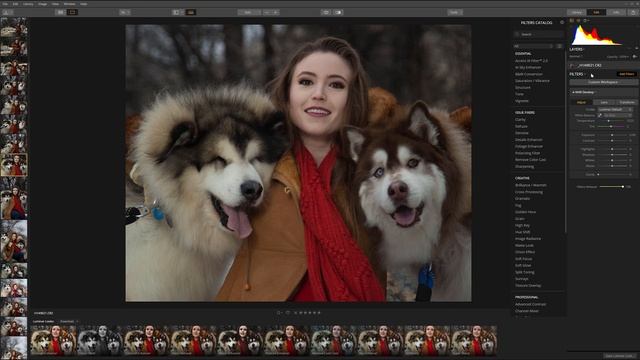
Task: Switch to single image view in toolbar
Action: pyautogui.click(x=72, y=12)
